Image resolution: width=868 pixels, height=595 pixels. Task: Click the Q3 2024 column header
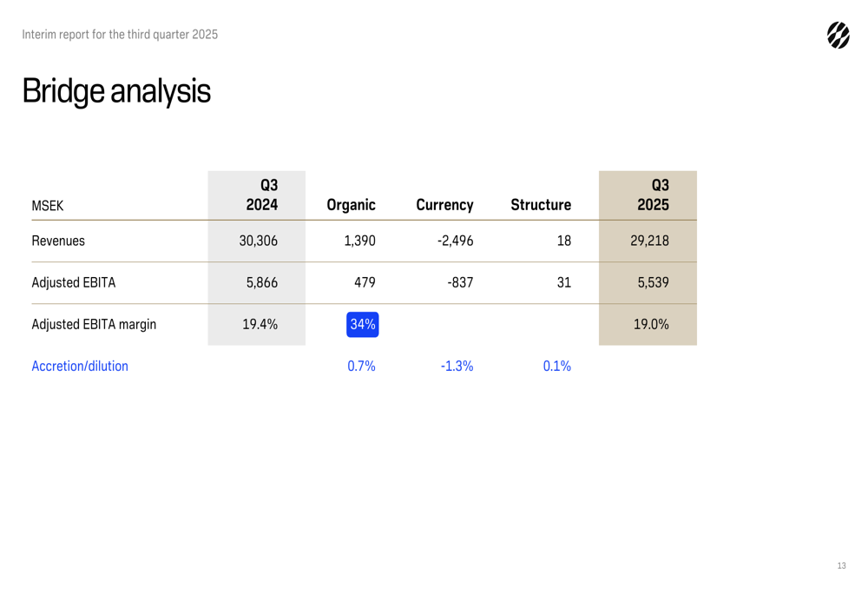260,195
